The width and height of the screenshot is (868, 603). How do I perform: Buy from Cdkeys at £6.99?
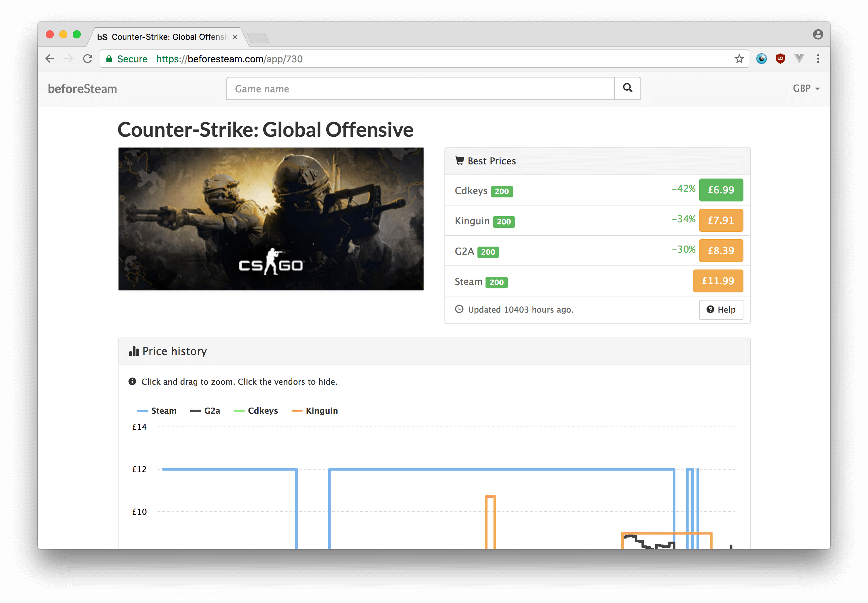click(x=721, y=190)
